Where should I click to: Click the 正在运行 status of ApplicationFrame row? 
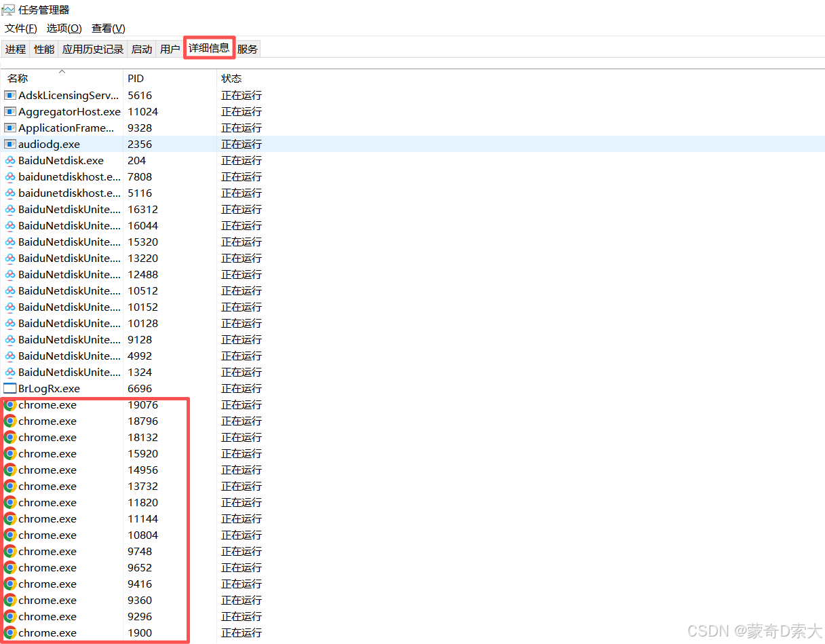(x=242, y=128)
